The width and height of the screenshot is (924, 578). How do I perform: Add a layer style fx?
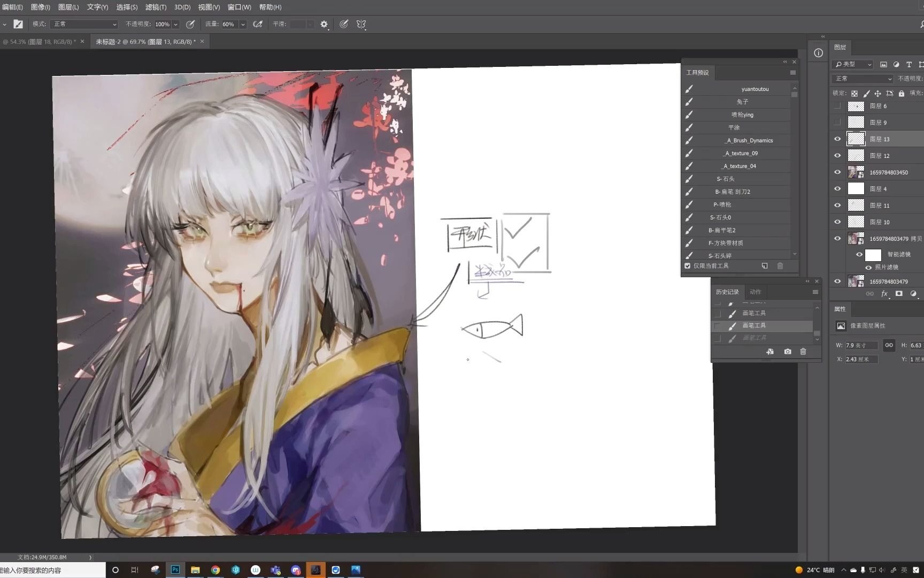click(884, 294)
